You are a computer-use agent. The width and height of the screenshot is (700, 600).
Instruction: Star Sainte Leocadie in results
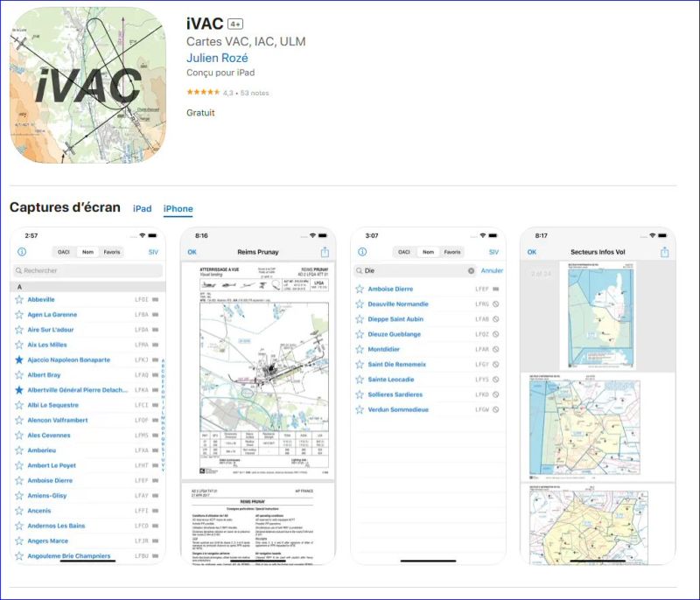point(360,380)
